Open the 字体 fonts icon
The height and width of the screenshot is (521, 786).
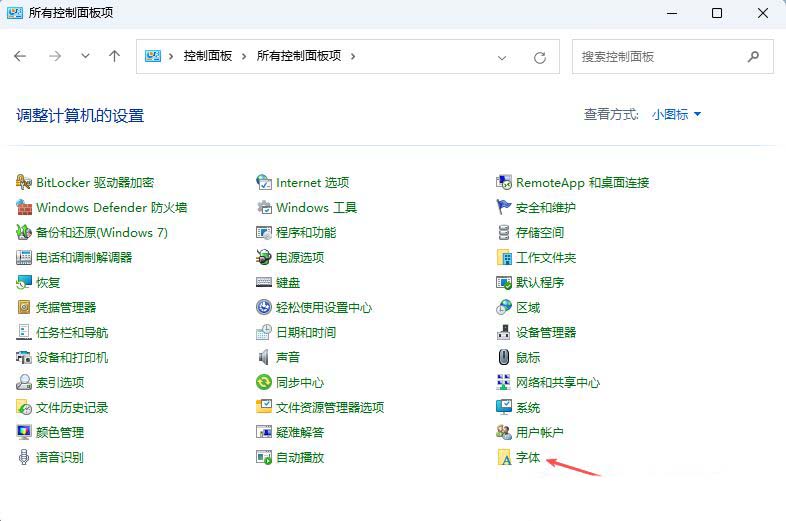click(x=504, y=457)
